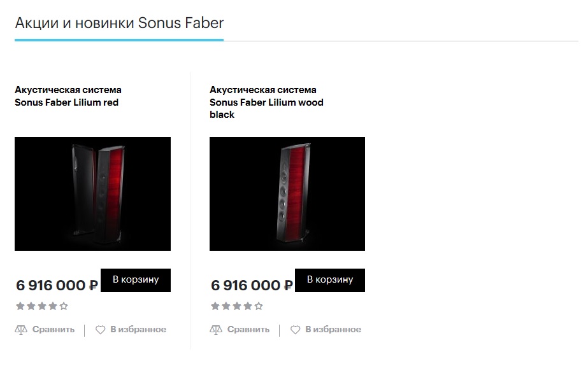Open the Sonus Faber Lilium wood black title link

click(x=266, y=102)
